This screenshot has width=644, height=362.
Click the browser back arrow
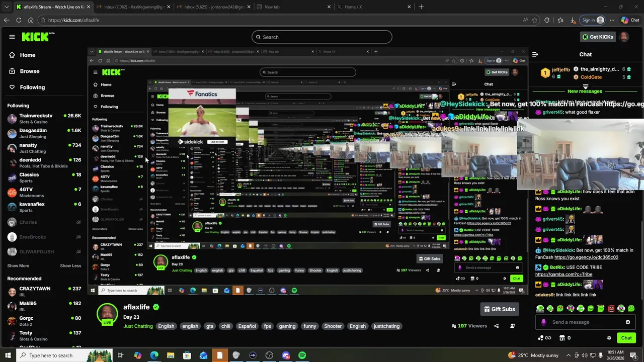point(6,20)
